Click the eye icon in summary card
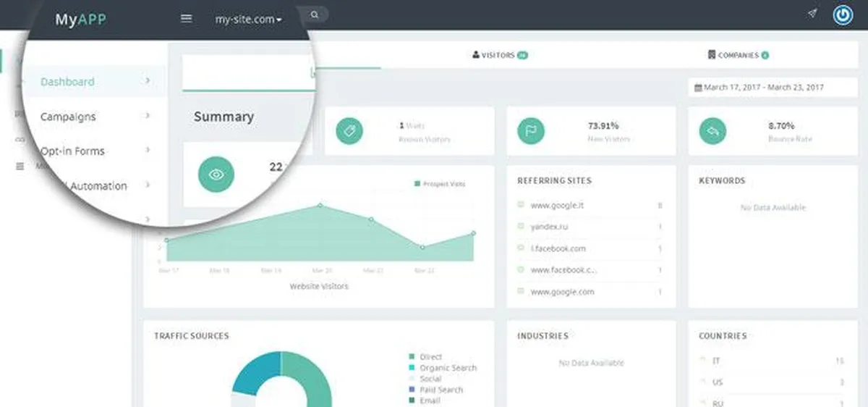The width and height of the screenshot is (868, 407). tap(216, 175)
